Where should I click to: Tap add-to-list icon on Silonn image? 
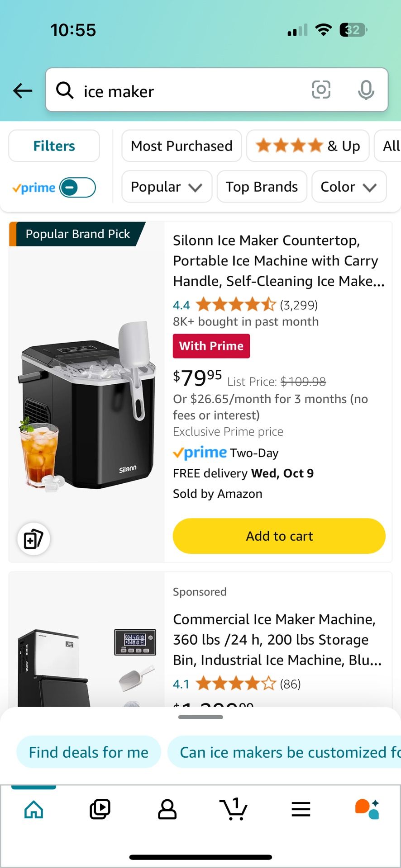pyautogui.click(x=33, y=539)
